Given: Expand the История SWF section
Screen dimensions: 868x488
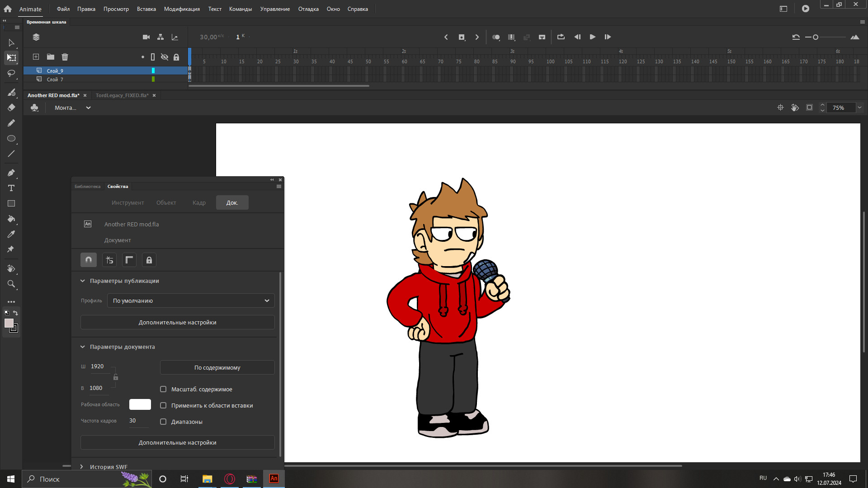Looking at the screenshot, I should pyautogui.click(x=82, y=467).
